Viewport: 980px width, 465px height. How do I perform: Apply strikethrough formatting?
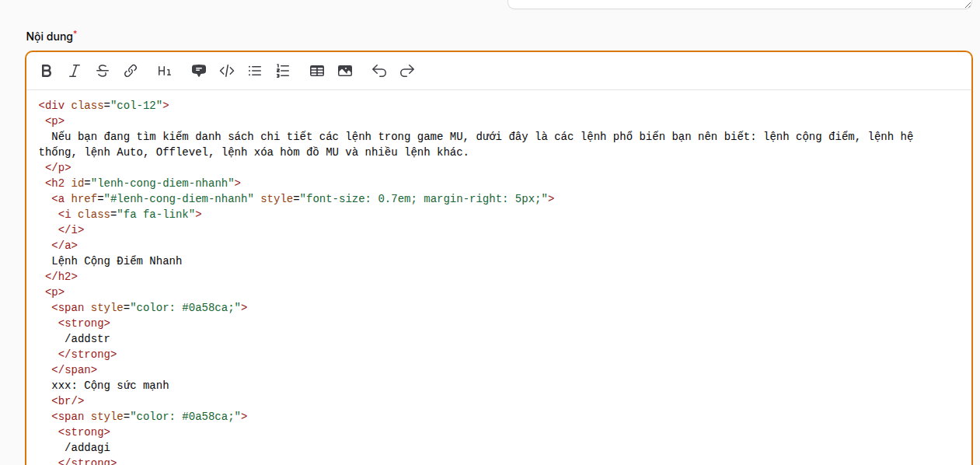103,71
